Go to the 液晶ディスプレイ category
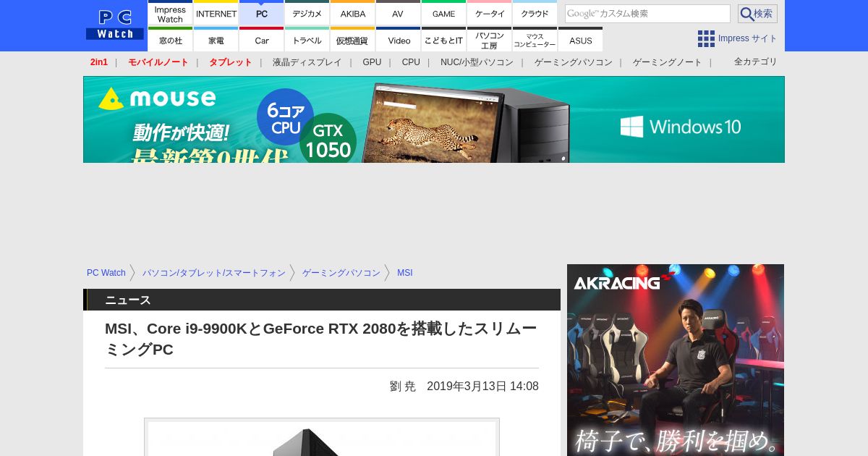This screenshot has width=868, height=456. pos(307,62)
